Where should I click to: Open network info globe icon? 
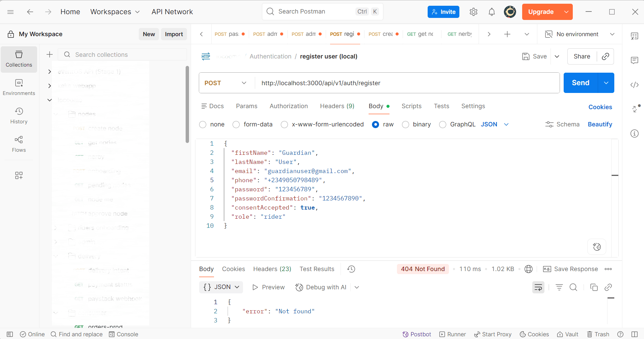(529, 269)
